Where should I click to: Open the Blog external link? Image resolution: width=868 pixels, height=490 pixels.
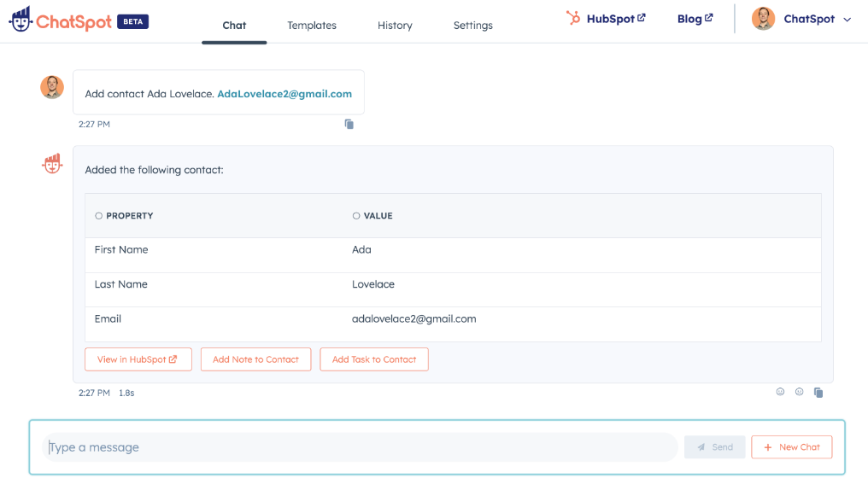(x=695, y=19)
